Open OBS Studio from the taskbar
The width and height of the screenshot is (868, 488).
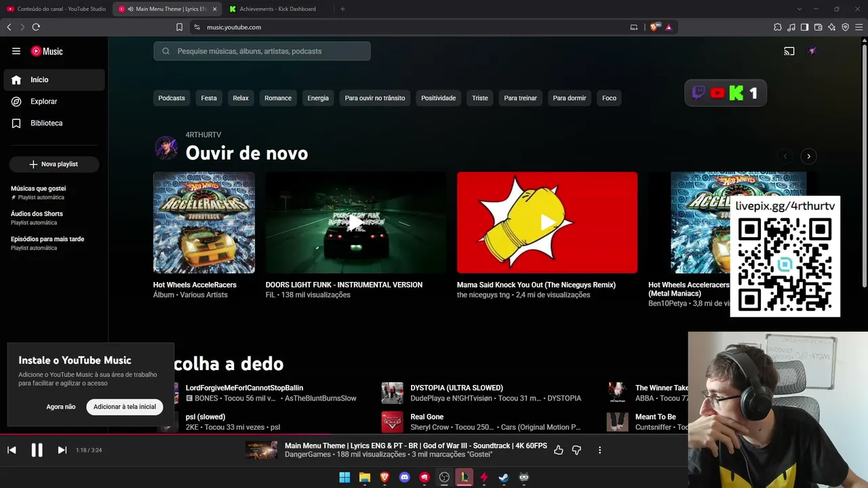tap(444, 477)
